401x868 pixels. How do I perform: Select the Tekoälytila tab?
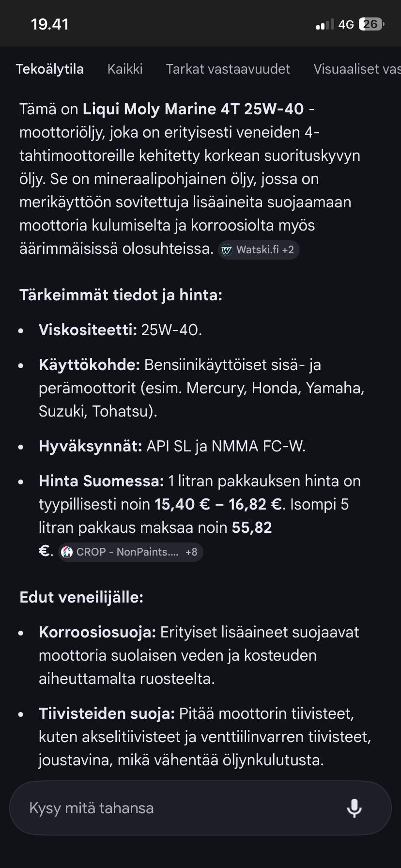click(50, 69)
